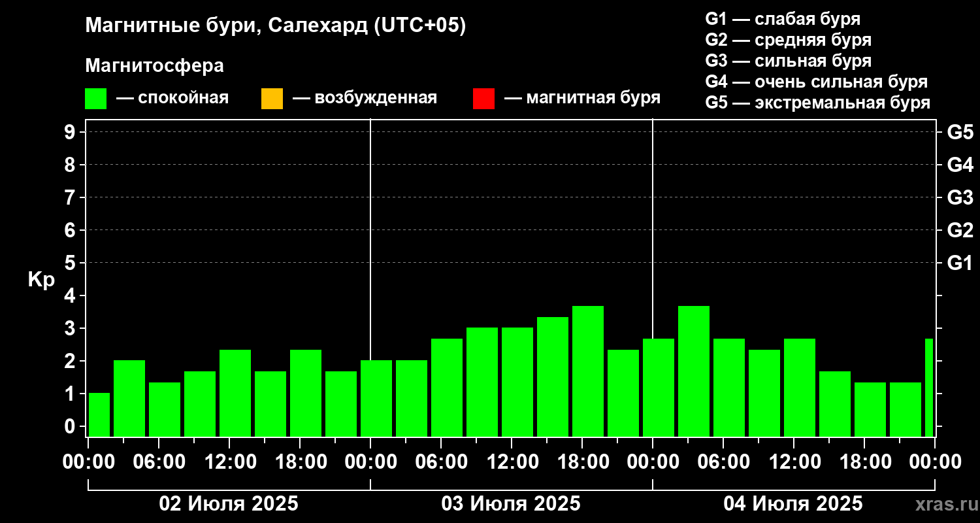Click the G3 label on right axis
The width and height of the screenshot is (980, 523).
(960, 198)
